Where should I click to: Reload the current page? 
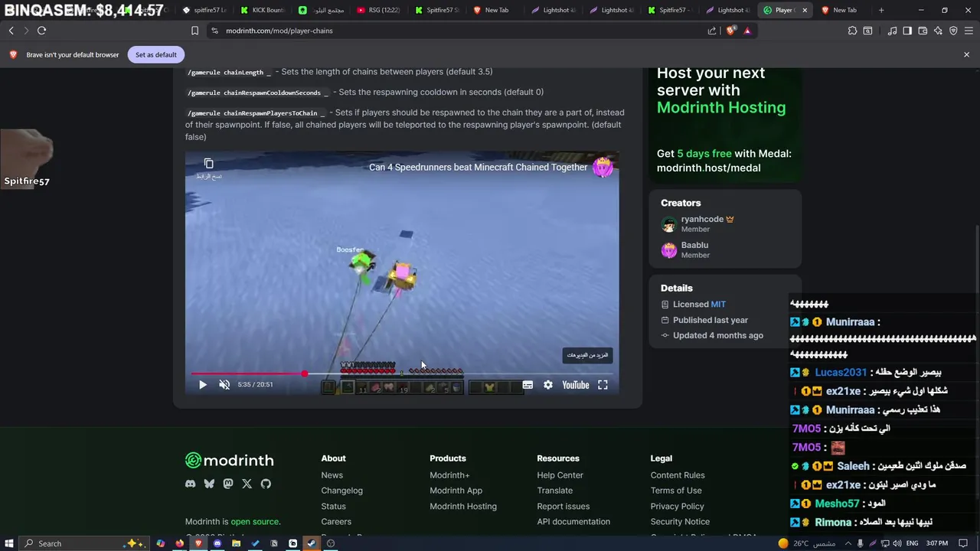tap(41, 31)
